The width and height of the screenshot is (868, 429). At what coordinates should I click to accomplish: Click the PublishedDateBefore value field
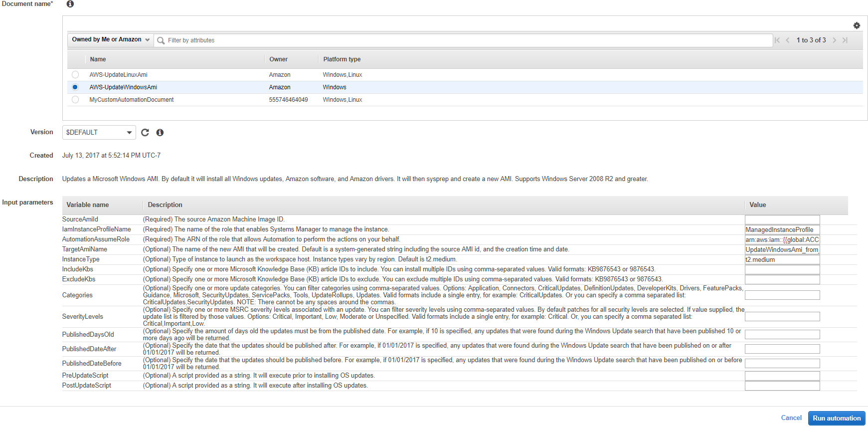pyautogui.click(x=782, y=364)
